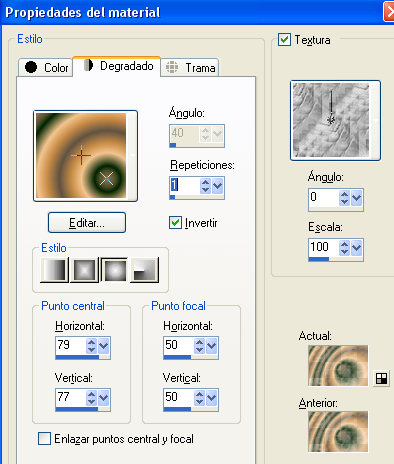Screen dimensions: 394x464
Task: Click the Repeticiones value field
Action: (x=185, y=186)
